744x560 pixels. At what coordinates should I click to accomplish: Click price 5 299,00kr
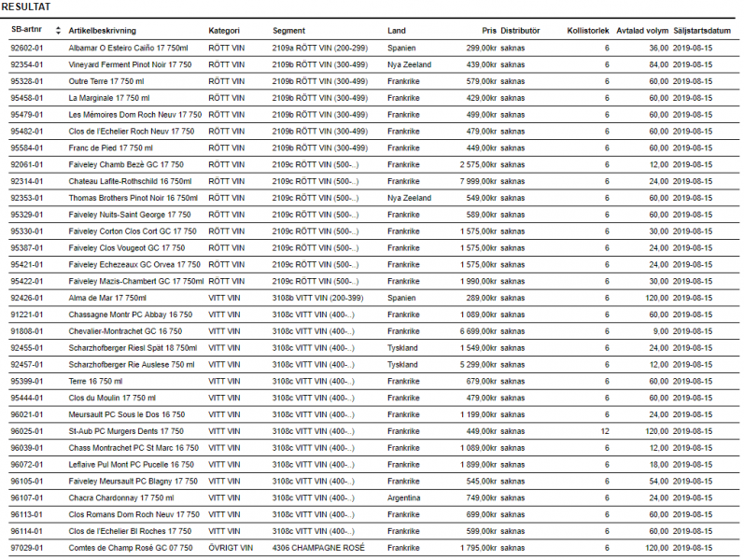point(478,365)
